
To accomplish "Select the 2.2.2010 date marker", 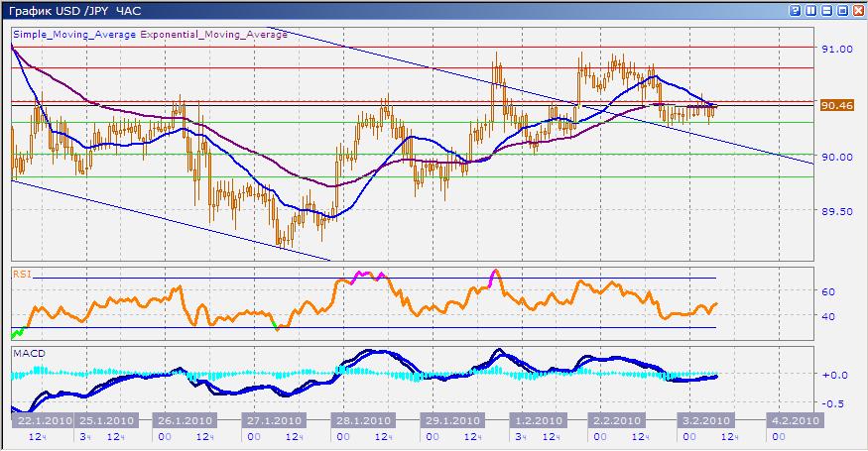I will [615, 420].
